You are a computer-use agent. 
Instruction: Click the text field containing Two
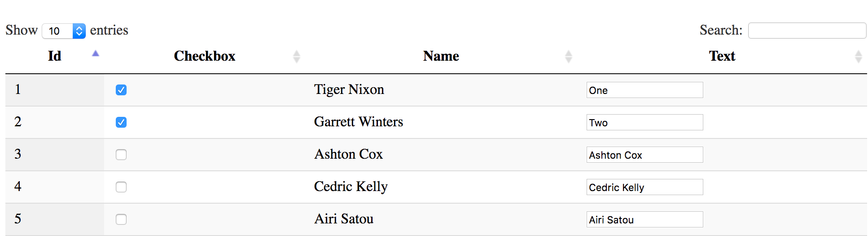point(644,122)
